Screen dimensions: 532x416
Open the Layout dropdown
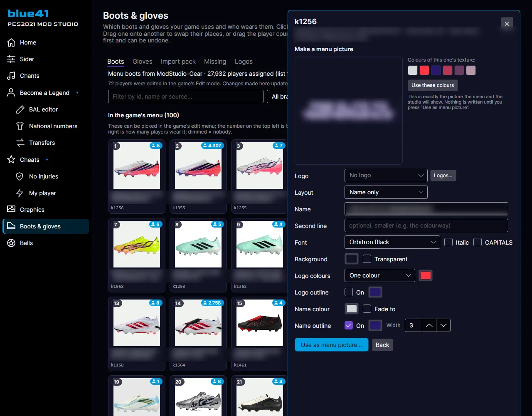point(386,192)
